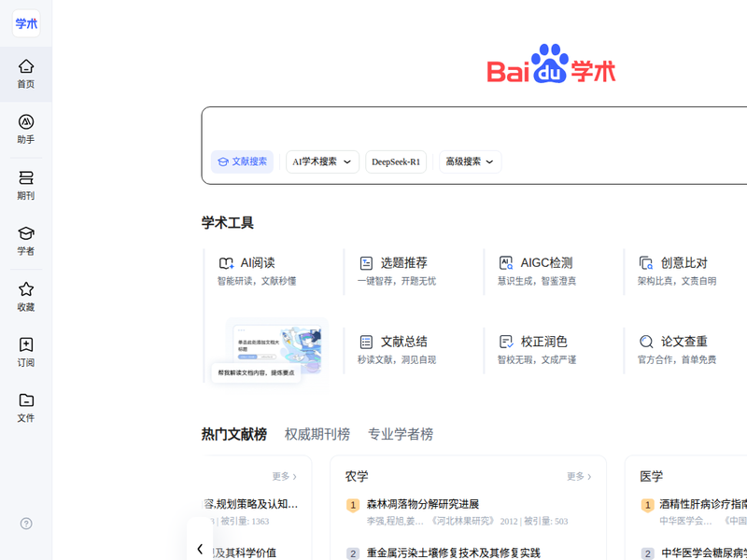The image size is (747, 560).
Task: Open the 学者 scholars sidebar icon
Action: point(26,233)
